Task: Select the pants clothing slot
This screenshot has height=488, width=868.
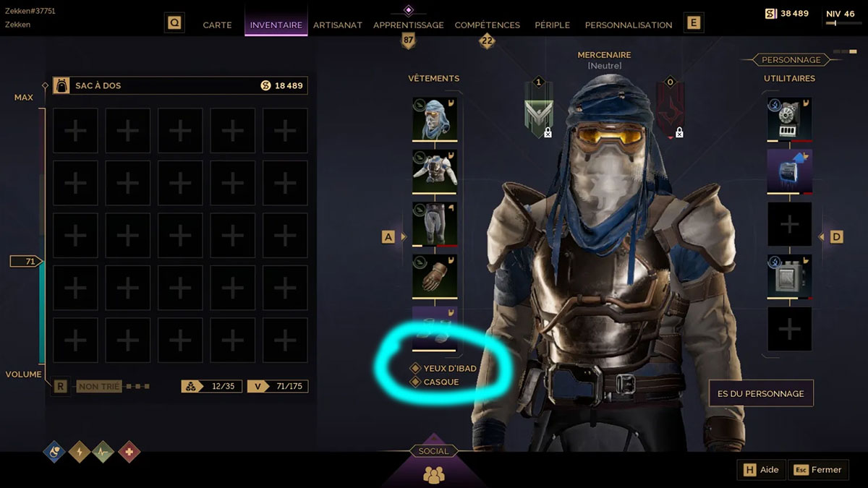Action: 435,223
